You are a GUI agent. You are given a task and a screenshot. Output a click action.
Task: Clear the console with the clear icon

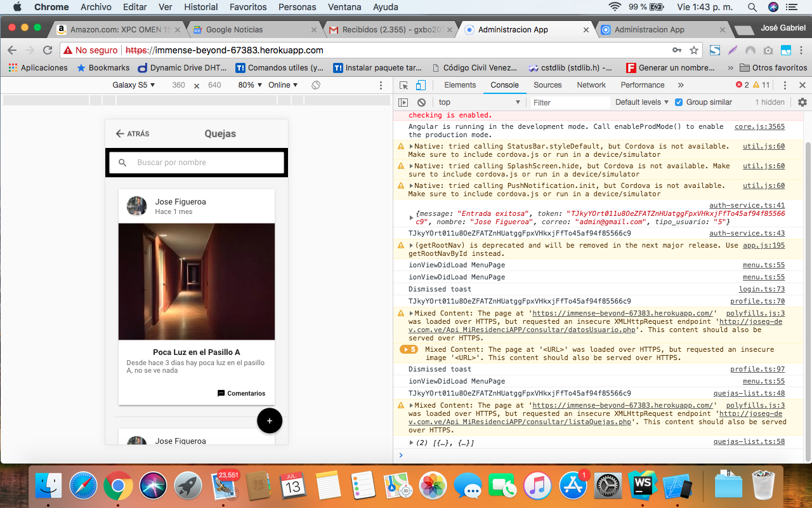click(421, 102)
